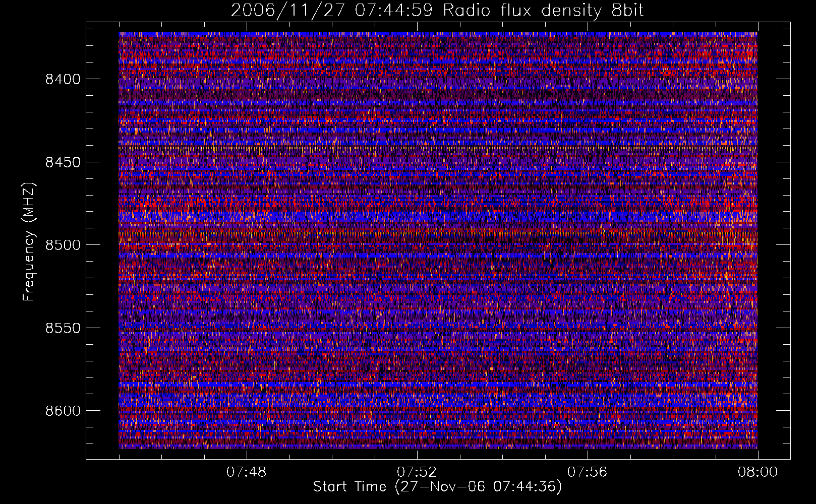Viewport: 816px width, 504px height.
Task: Click the plot title 'Radio flux density 8bit'
Action: (x=543, y=11)
